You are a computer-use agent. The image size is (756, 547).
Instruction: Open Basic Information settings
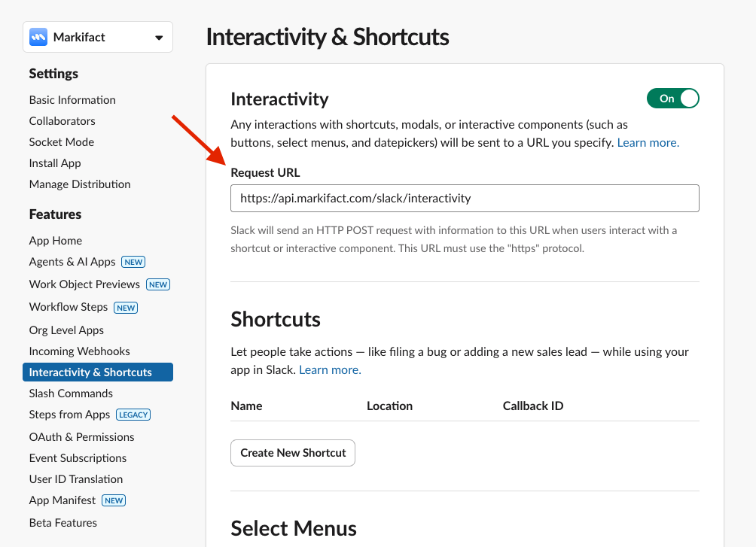coord(72,99)
